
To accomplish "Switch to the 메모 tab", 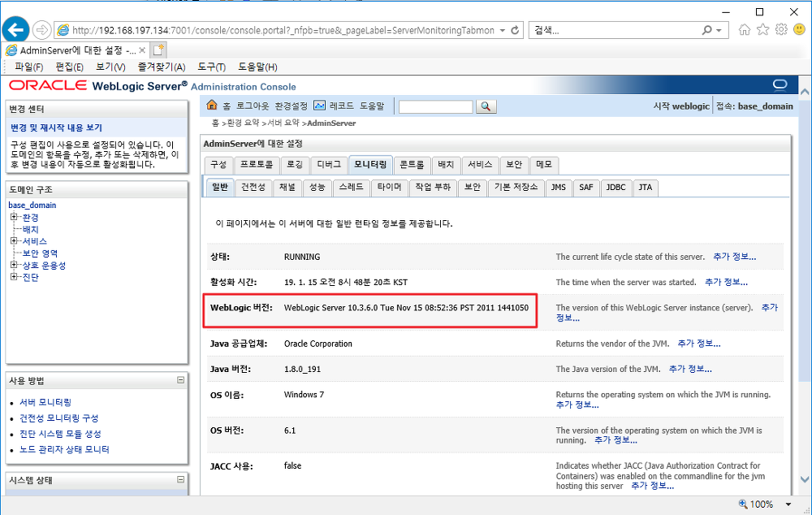I will coord(544,164).
